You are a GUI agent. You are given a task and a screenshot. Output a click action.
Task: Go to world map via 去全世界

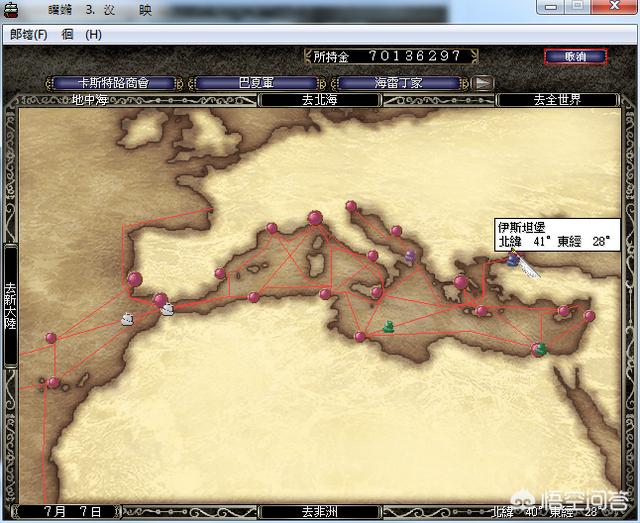[x=556, y=100]
